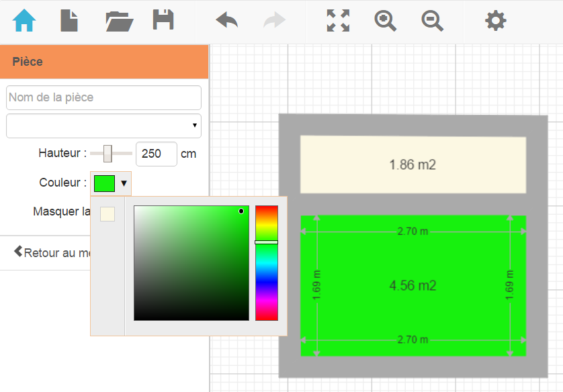Open settings with the gear icon
The image size is (563, 392).
coord(496,21)
